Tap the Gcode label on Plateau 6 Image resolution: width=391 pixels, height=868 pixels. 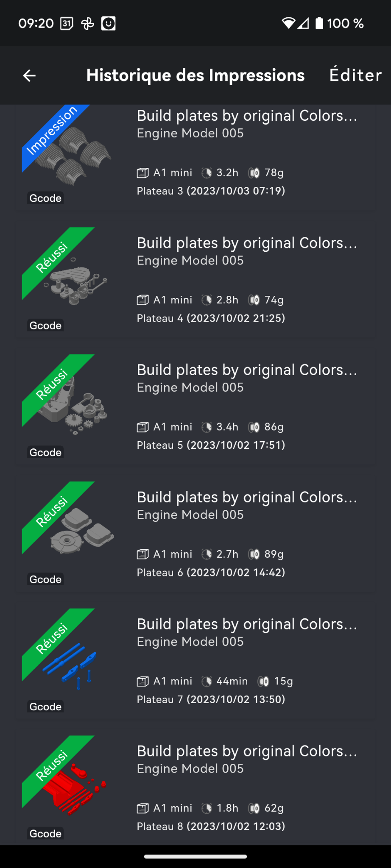tap(45, 579)
